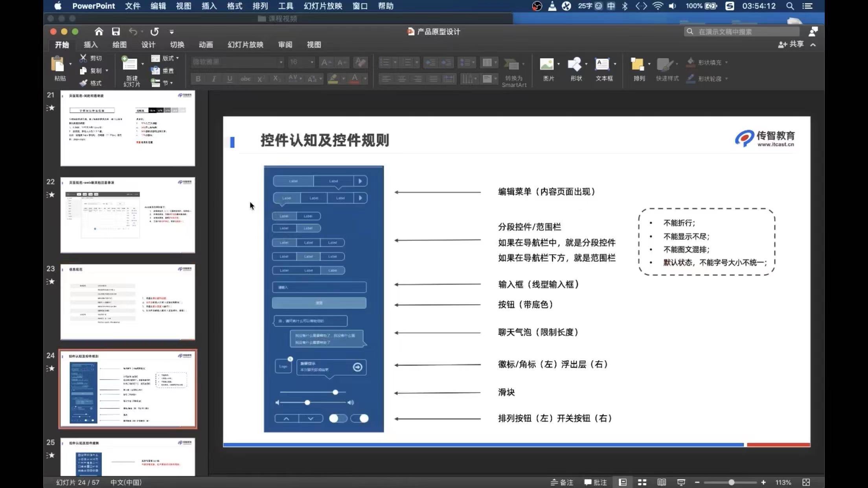868x488 pixels.
Task: Click the 共享 share button
Action: click(x=791, y=44)
